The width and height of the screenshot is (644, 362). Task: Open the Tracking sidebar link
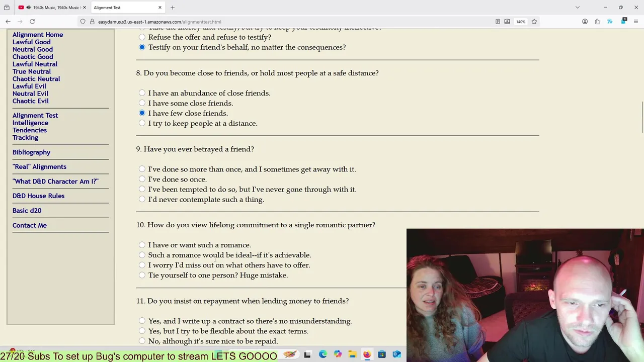[25, 138]
